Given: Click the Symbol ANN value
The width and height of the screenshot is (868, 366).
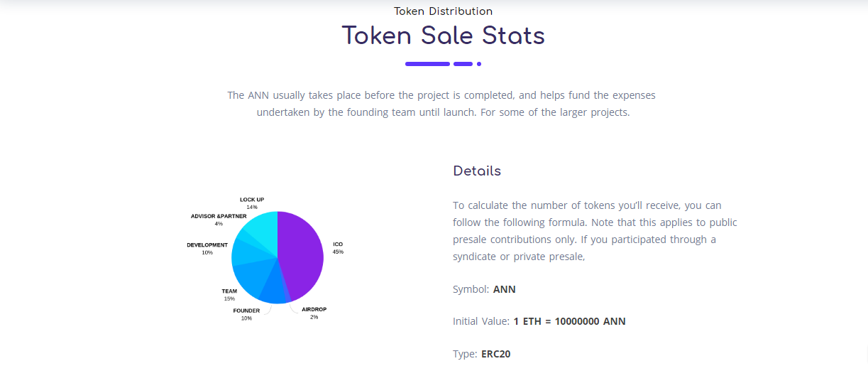Looking at the screenshot, I should click(x=505, y=289).
